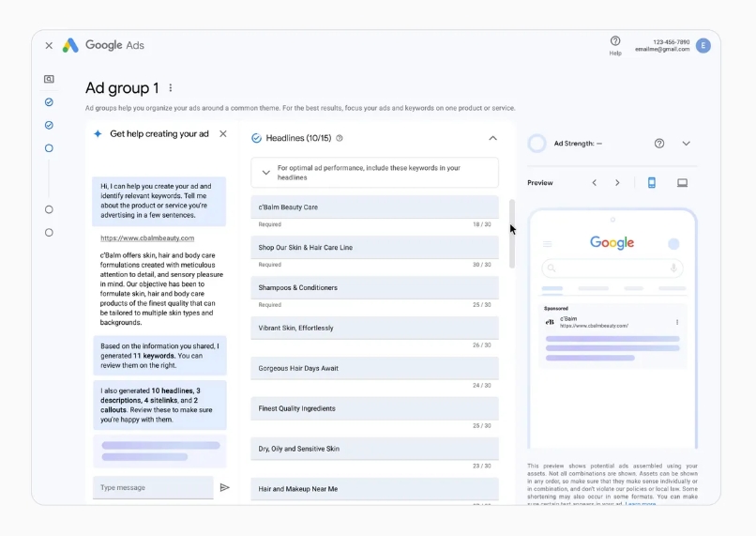
Task: Click the Ad group 1 title
Action: 122,88
